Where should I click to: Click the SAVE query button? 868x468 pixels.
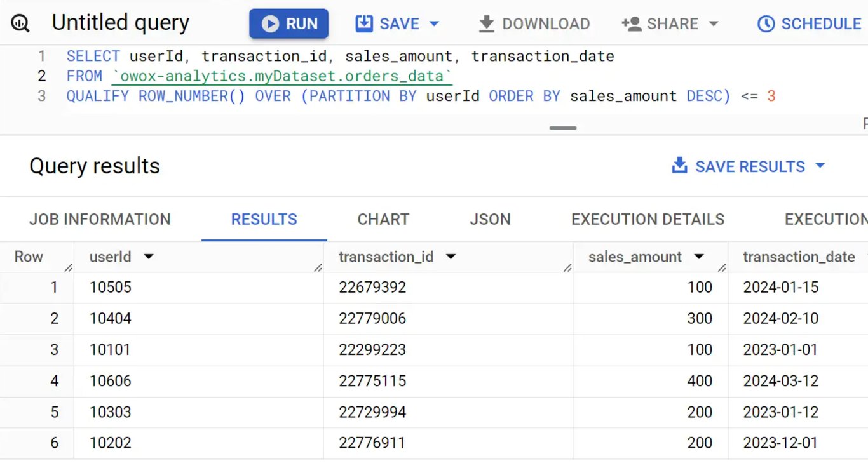point(388,23)
